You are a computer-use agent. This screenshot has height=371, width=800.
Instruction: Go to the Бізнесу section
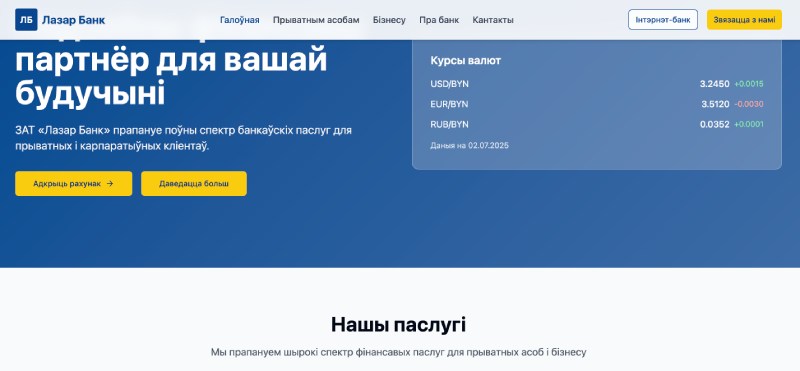[389, 20]
